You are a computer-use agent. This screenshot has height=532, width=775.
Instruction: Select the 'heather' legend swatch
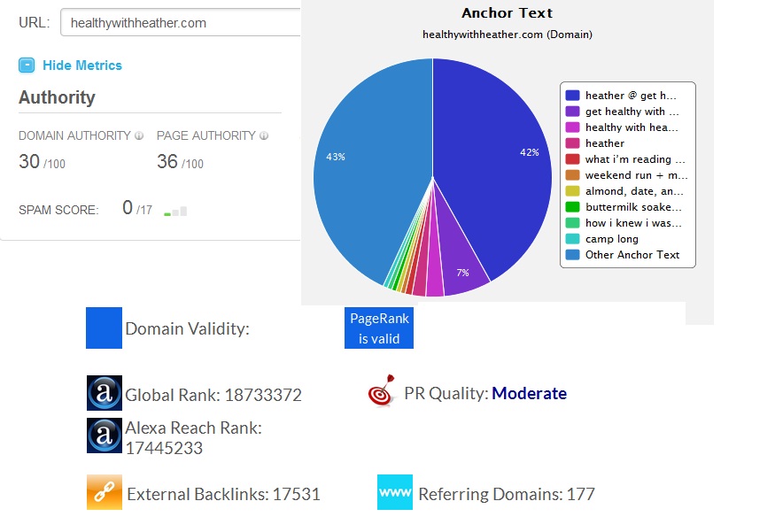[x=572, y=143]
